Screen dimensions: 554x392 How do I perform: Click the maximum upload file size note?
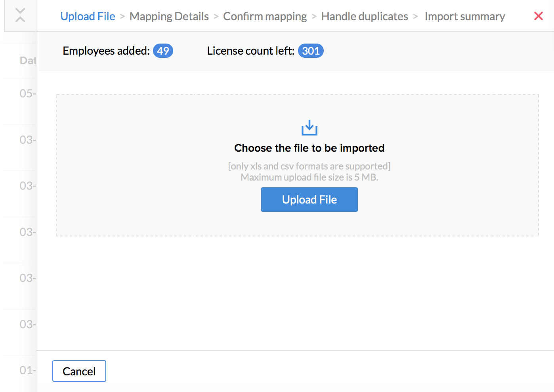click(x=309, y=177)
